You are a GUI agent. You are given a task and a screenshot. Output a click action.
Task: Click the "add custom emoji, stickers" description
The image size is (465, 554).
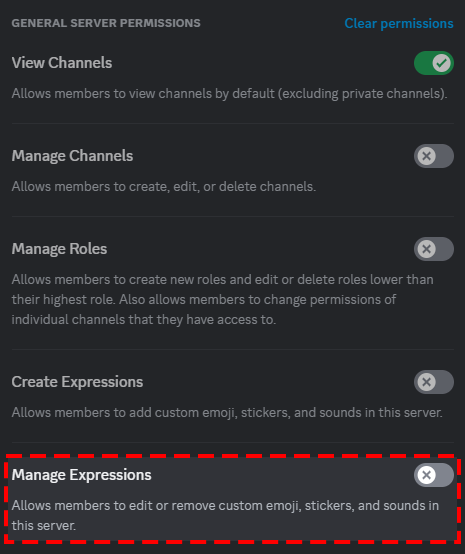pos(227,413)
